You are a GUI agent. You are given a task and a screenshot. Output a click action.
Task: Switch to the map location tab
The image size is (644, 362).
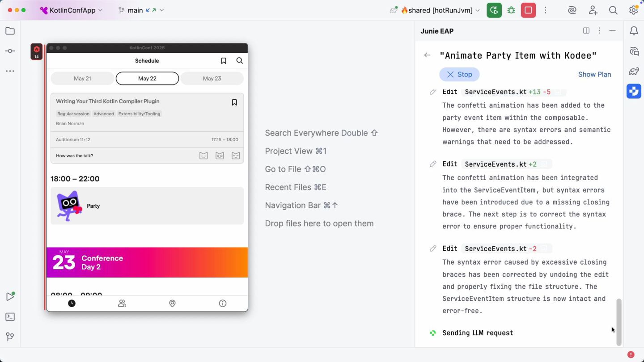(x=172, y=303)
